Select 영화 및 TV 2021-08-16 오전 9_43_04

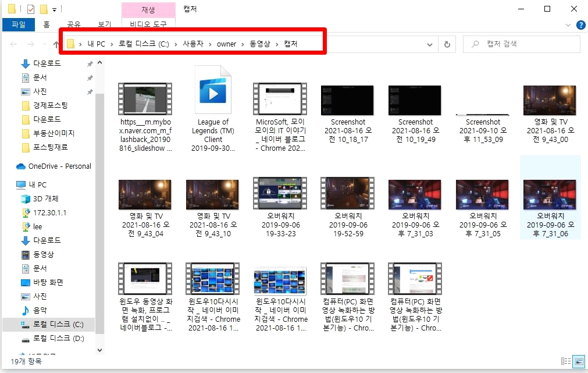pyautogui.click(x=145, y=208)
